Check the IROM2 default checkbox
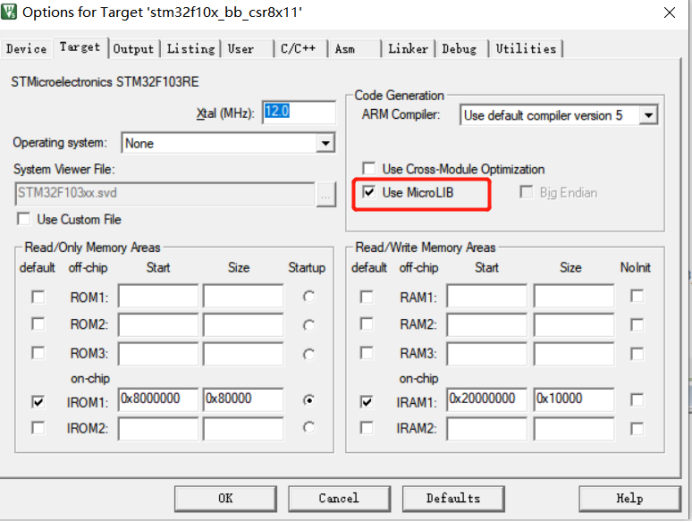This screenshot has height=522, width=692. click(38, 428)
